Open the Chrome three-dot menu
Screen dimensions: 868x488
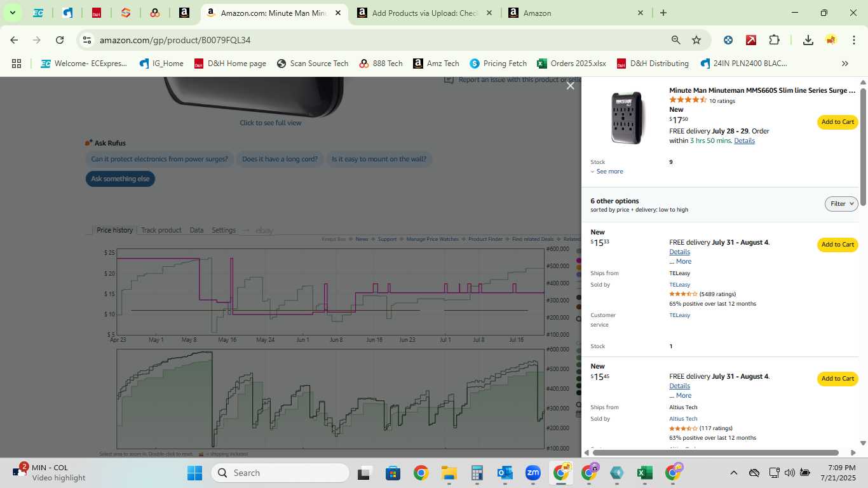point(854,40)
